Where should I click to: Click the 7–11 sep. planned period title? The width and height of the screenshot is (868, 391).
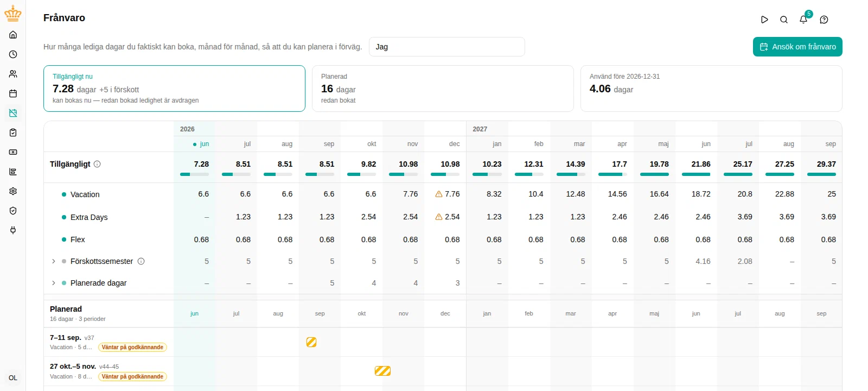(66, 338)
